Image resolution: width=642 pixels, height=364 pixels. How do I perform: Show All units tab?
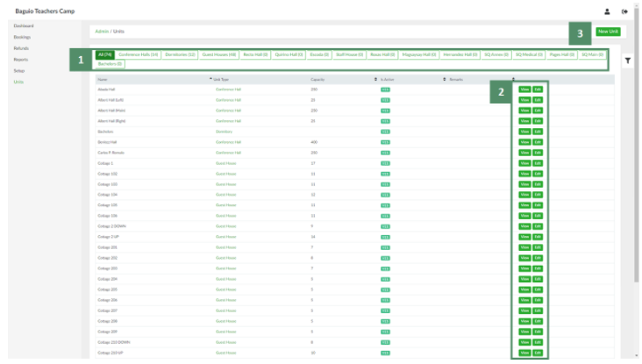click(x=105, y=54)
